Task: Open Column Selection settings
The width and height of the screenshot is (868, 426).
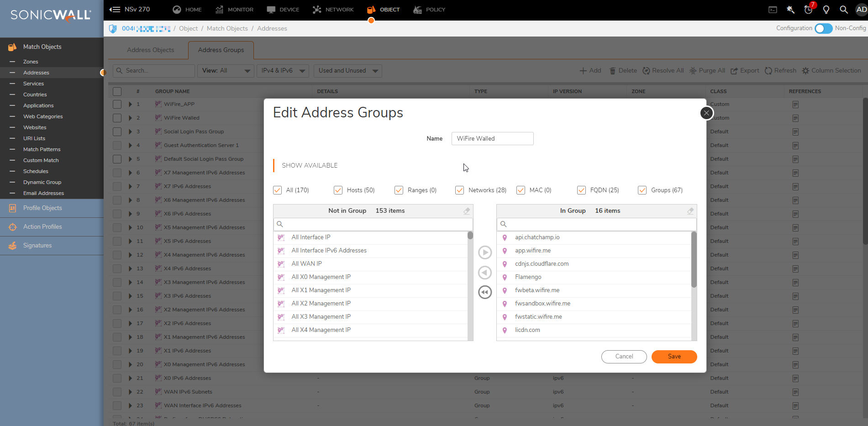Action: tap(831, 71)
